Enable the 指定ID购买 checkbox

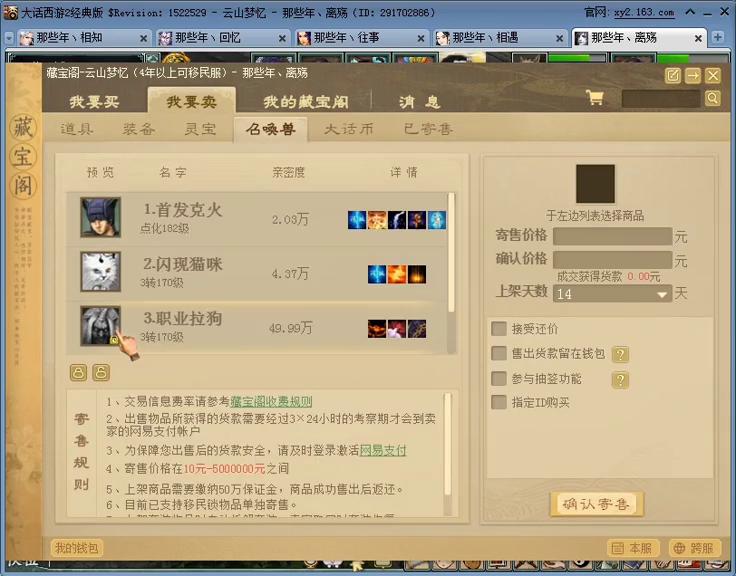(498, 402)
